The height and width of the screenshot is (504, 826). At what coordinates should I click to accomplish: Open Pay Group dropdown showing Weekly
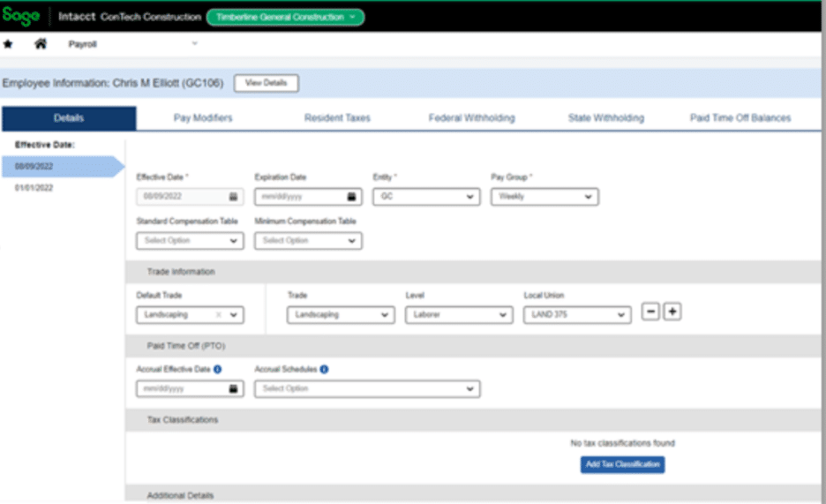(544, 197)
